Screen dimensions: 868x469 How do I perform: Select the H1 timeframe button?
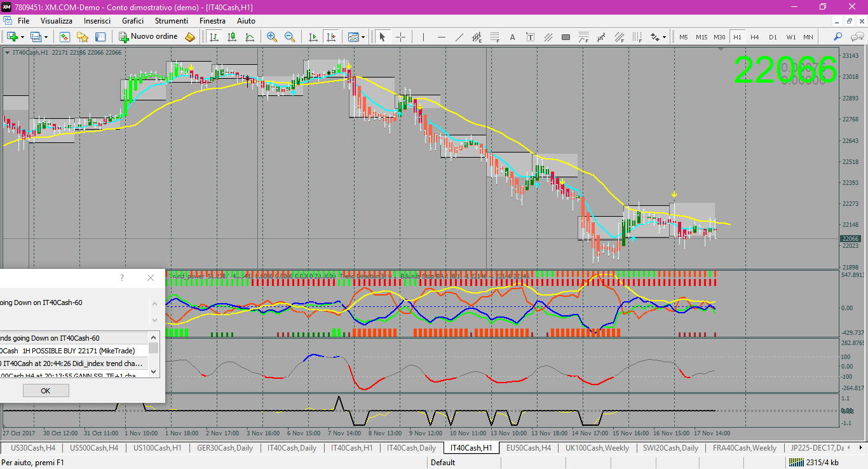pyautogui.click(x=737, y=37)
